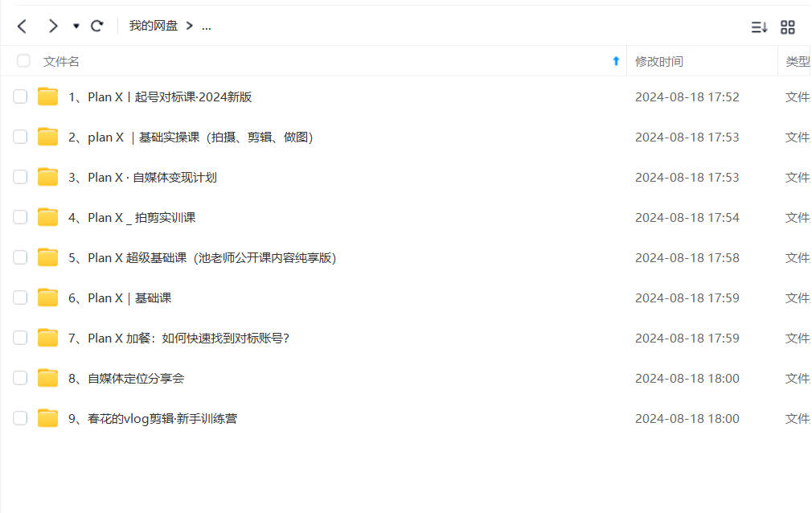The image size is (812, 513).
Task: Open 5、Plan X 超级基础课 folder name
Action: pos(203,257)
